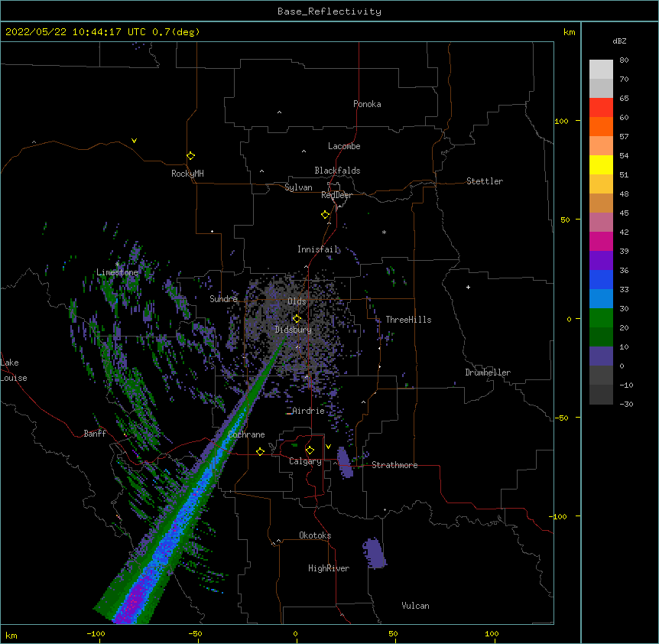Screen dimensions: 659x644
Task: Select the Airdrie label
Action: click(x=308, y=411)
